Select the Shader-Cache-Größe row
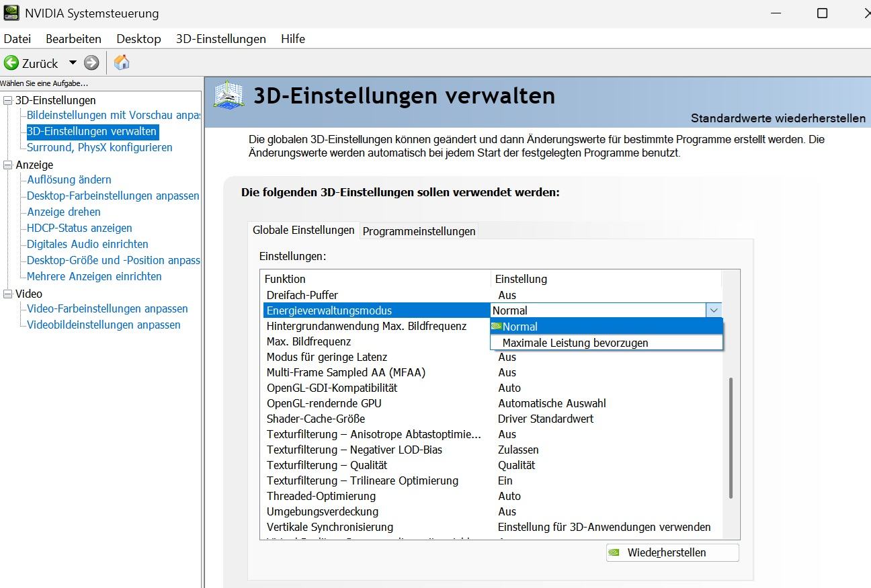871x588 pixels. (x=491, y=419)
